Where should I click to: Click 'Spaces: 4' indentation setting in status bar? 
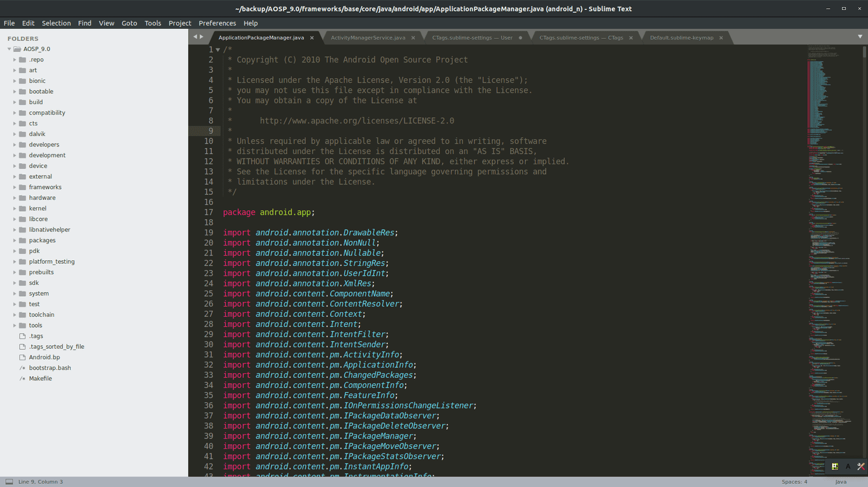click(x=795, y=481)
